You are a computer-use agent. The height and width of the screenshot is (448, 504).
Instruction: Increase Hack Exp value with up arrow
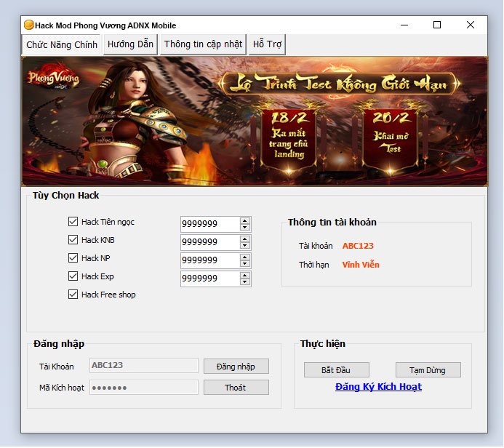click(x=245, y=276)
